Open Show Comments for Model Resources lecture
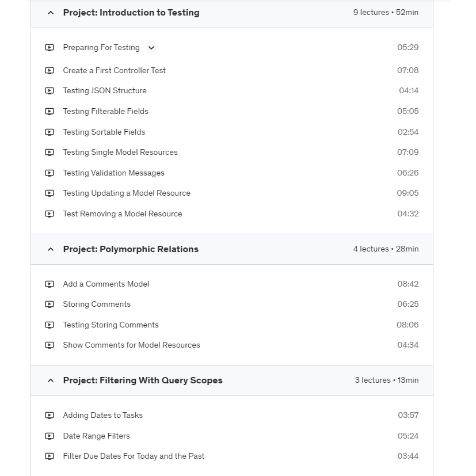The width and height of the screenshot is (476, 476). (131, 345)
